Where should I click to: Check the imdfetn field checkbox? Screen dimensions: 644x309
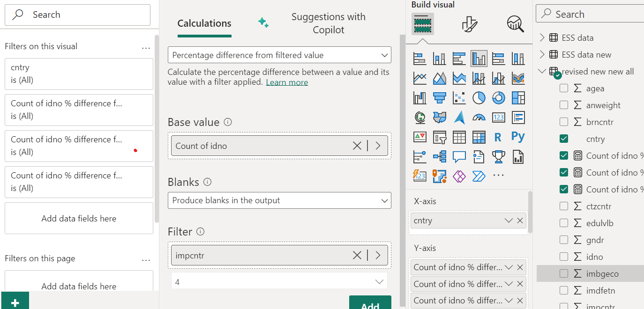564,290
